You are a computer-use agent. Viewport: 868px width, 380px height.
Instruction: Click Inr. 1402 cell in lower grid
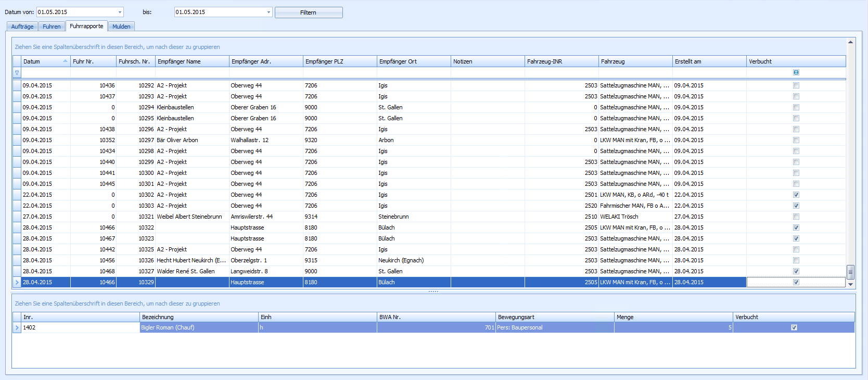80,327
